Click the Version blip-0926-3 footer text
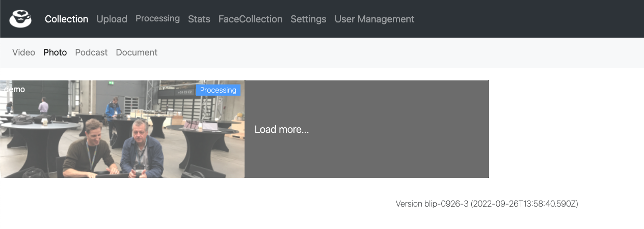 432,204
